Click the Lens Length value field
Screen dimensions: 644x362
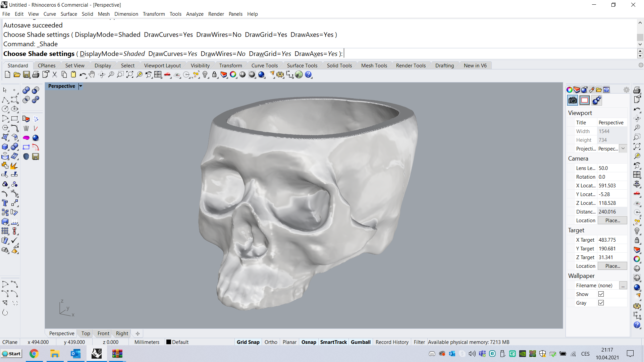[612, 168]
